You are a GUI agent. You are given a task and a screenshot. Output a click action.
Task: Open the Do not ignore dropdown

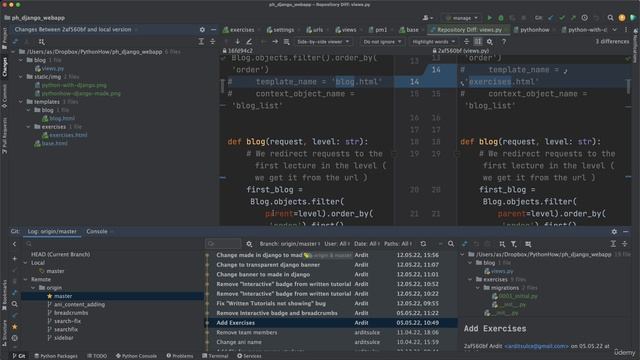point(382,42)
